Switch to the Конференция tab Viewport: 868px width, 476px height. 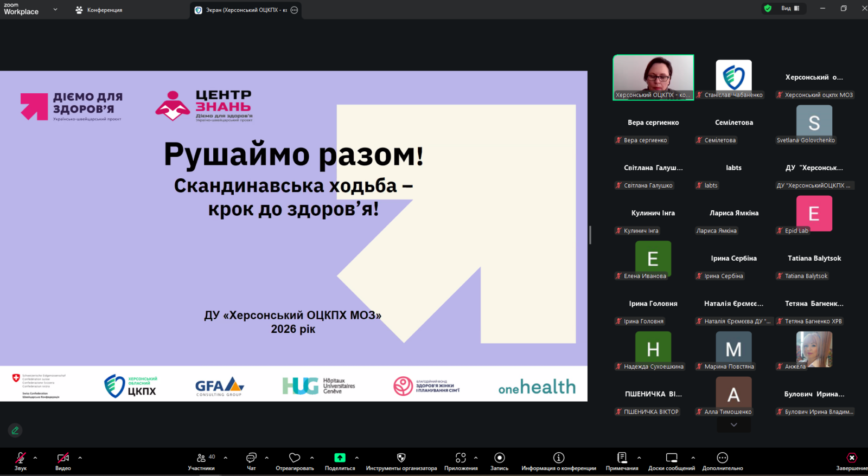click(99, 10)
